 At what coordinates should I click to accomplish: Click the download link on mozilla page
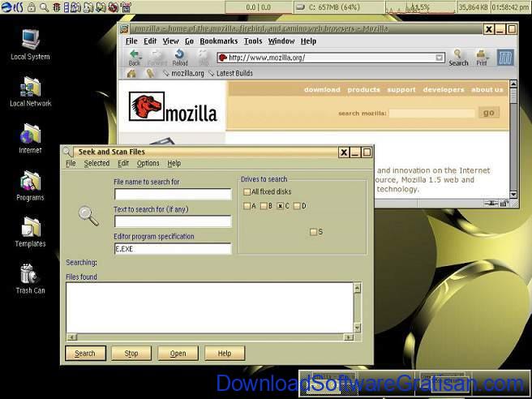(322, 89)
